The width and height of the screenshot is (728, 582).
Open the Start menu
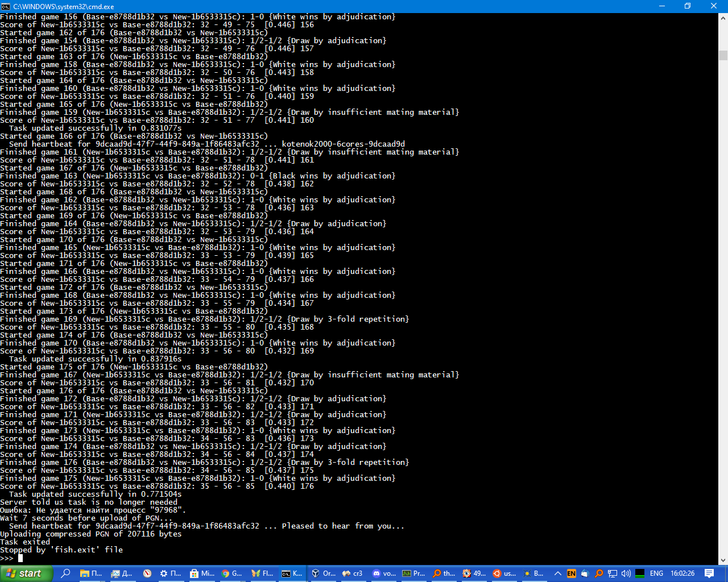pos(26,573)
